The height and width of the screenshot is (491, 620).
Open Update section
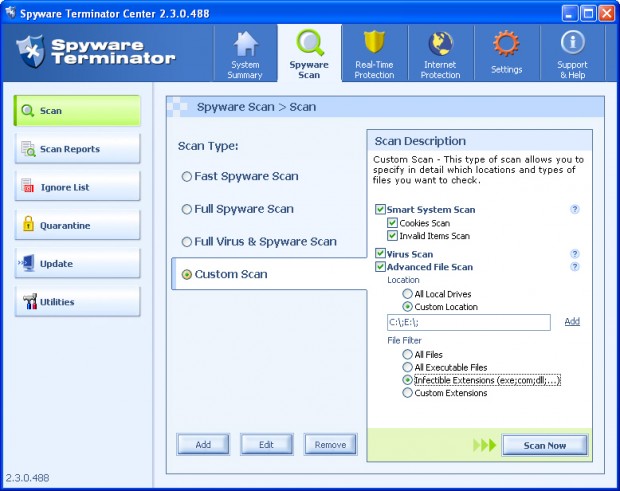pyautogui.click(x=78, y=263)
